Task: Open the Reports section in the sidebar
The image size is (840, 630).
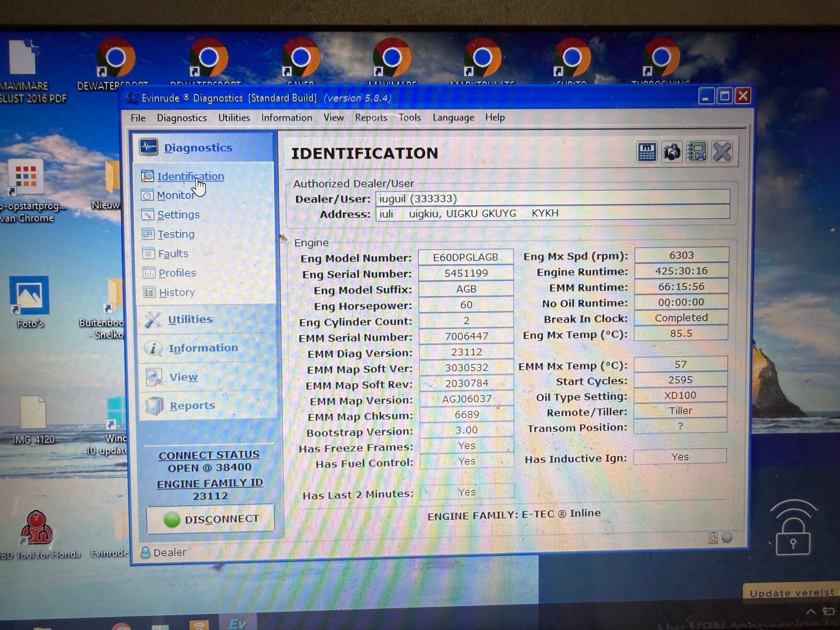Action: (x=192, y=405)
